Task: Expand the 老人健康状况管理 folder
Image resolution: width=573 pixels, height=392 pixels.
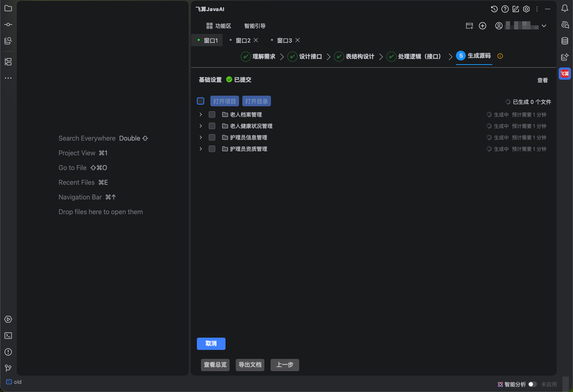Action: 201,126
